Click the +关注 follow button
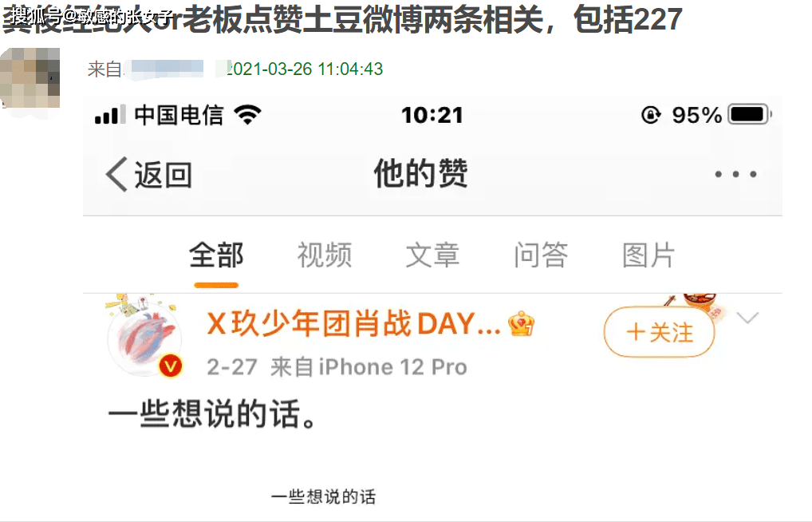 tap(659, 332)
